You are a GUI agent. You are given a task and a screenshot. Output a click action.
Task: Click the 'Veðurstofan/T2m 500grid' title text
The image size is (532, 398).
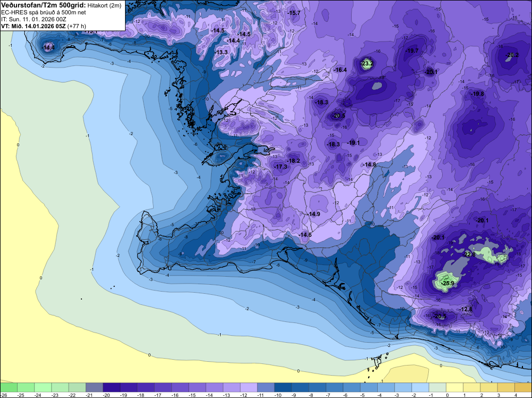tap(44, 5)
